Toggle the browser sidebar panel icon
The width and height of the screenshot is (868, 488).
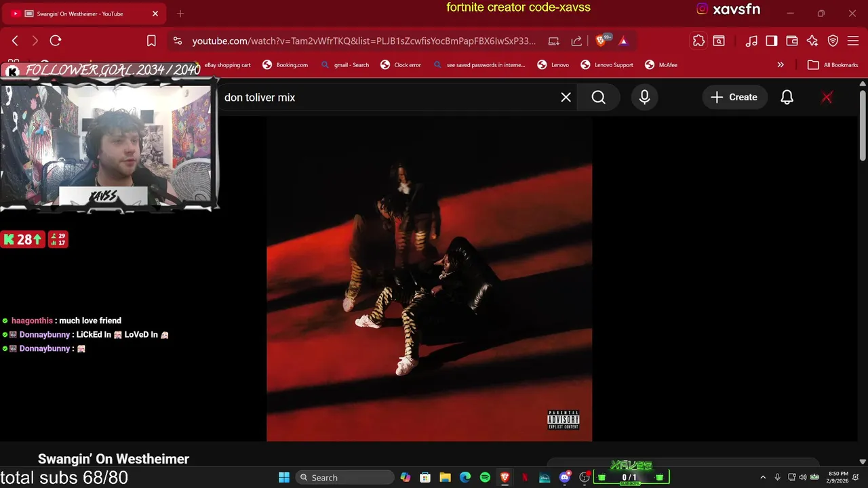(772, 41)
